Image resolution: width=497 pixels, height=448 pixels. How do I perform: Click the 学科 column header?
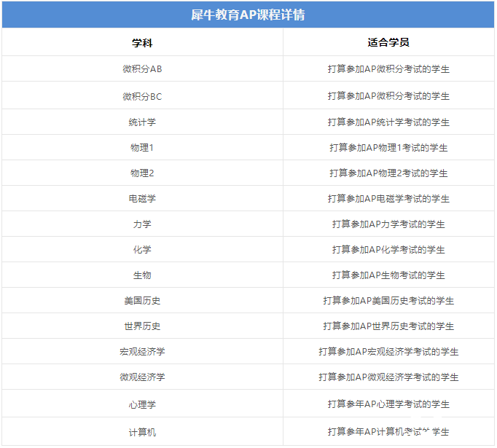142,43
